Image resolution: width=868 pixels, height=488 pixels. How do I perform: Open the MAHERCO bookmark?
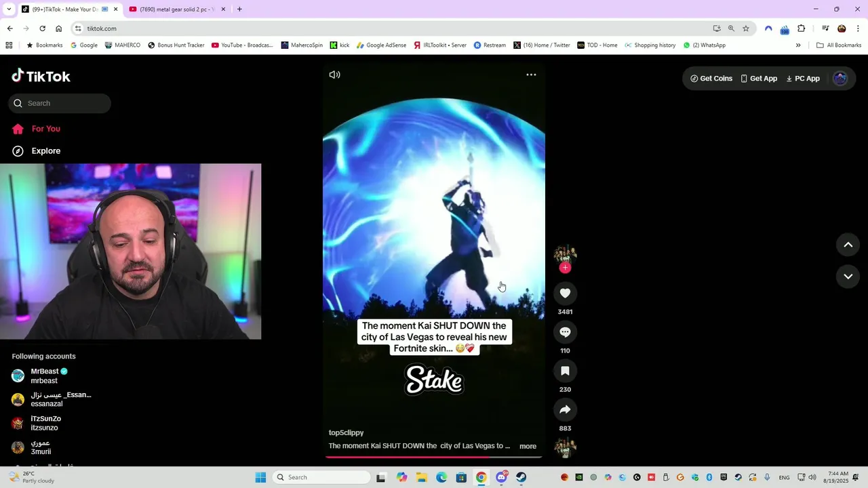click(123, 45)
